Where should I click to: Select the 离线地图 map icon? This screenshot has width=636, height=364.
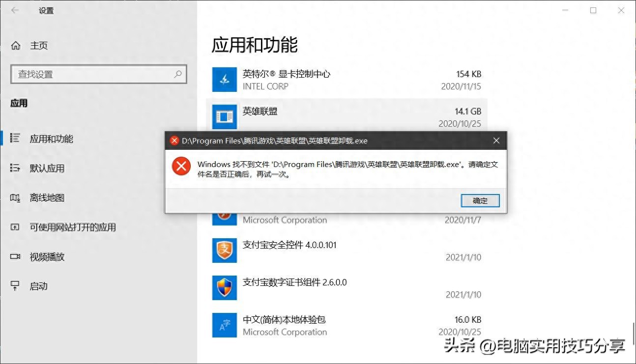click(15, 197)
